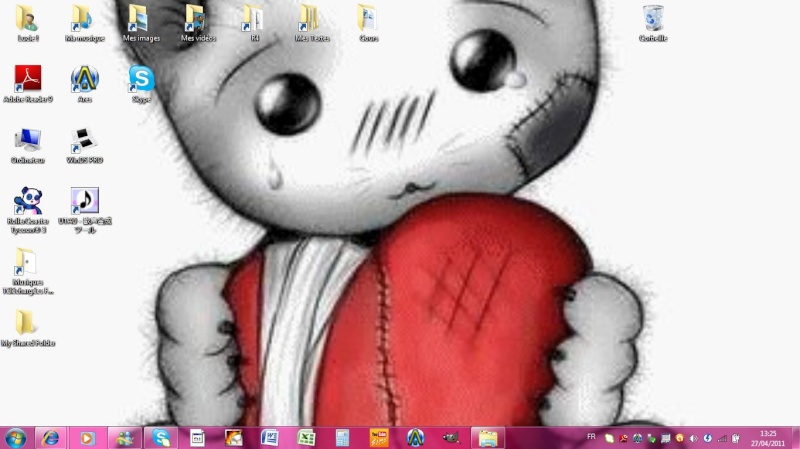Select the UTAU music note shortcut
Viewport: 800px width, 449px height.
(85, 210)
